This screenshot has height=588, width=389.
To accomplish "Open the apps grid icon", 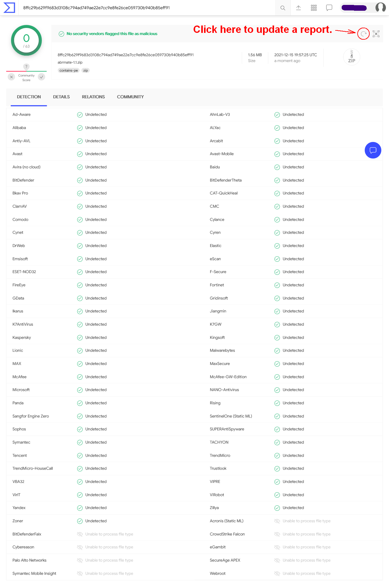I will (314, 8).
